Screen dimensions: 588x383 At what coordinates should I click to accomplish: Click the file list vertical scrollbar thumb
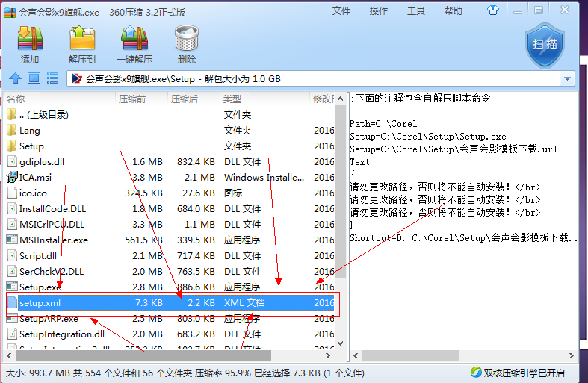(340, 191)
